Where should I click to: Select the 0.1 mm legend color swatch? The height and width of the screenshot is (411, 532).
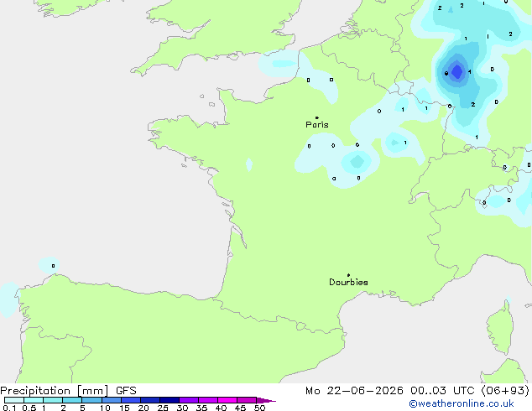click(14, 400)
